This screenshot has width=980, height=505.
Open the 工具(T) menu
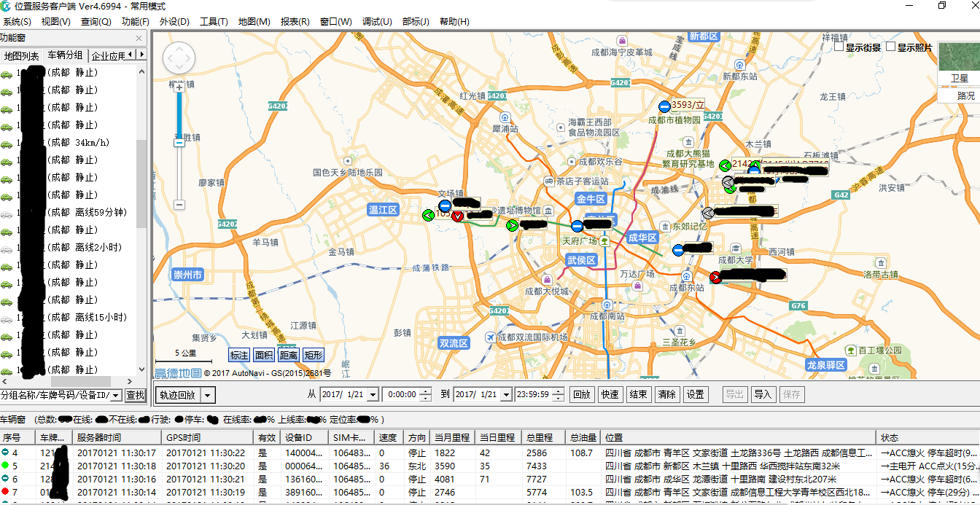coord(214,22)
